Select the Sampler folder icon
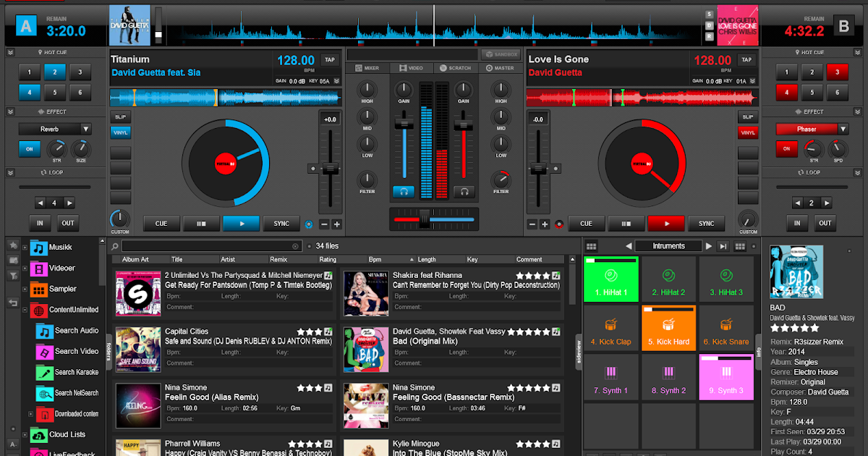The width and height of the screenshot is (868, 456). (x=38, y=290)
